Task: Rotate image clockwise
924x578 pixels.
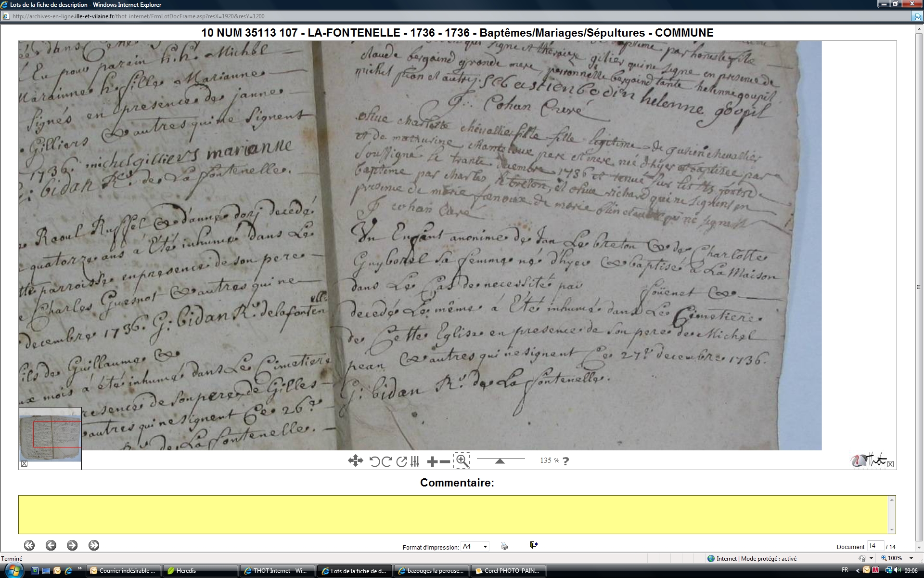Action: coord(386,461)
